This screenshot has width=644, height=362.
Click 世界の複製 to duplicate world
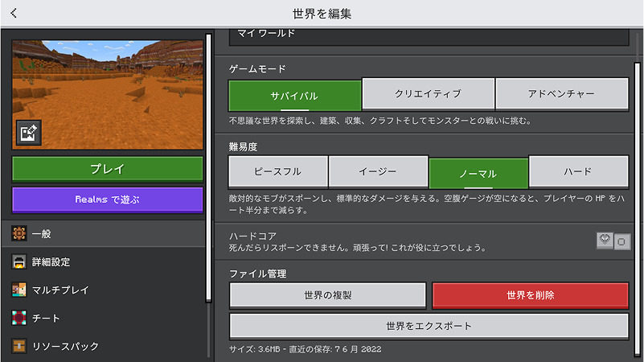[328, 295]
